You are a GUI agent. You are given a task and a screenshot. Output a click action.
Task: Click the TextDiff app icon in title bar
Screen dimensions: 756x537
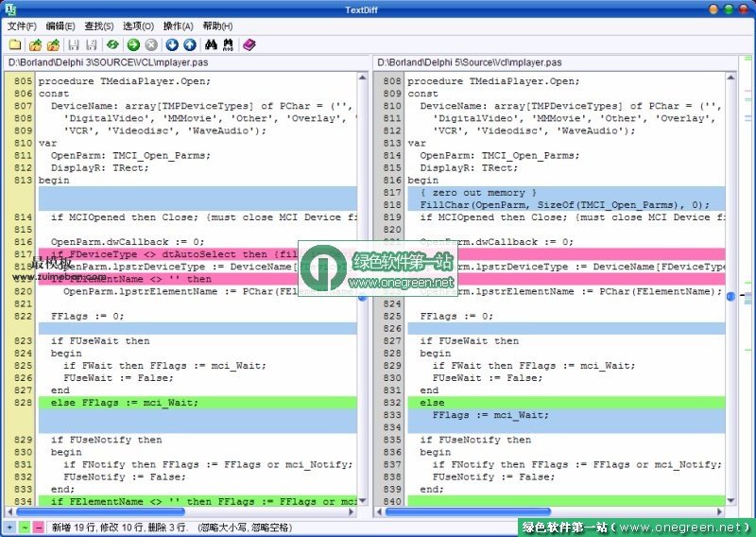pos(10,9)
